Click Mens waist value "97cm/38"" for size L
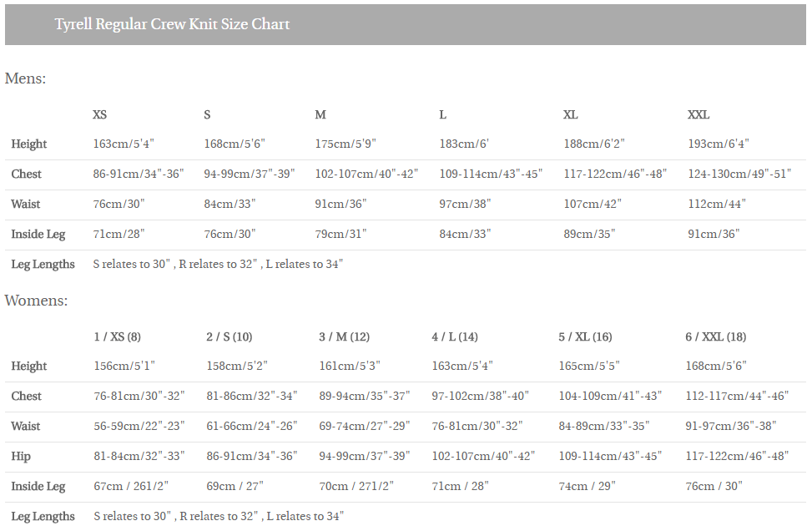812x531 pixels. tap(465, 204)
